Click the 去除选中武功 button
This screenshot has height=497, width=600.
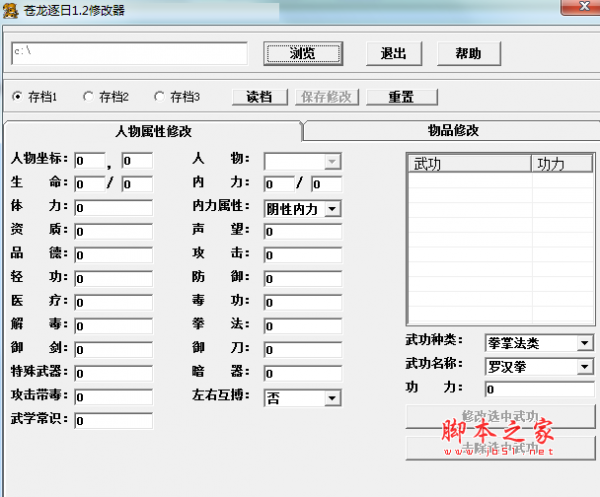point(501,448)
